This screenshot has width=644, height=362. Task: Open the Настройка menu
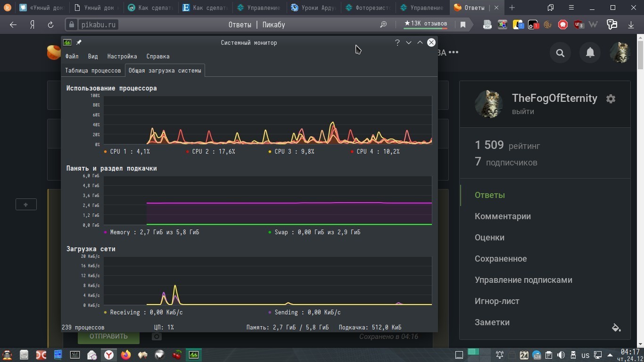coord(122,57)
